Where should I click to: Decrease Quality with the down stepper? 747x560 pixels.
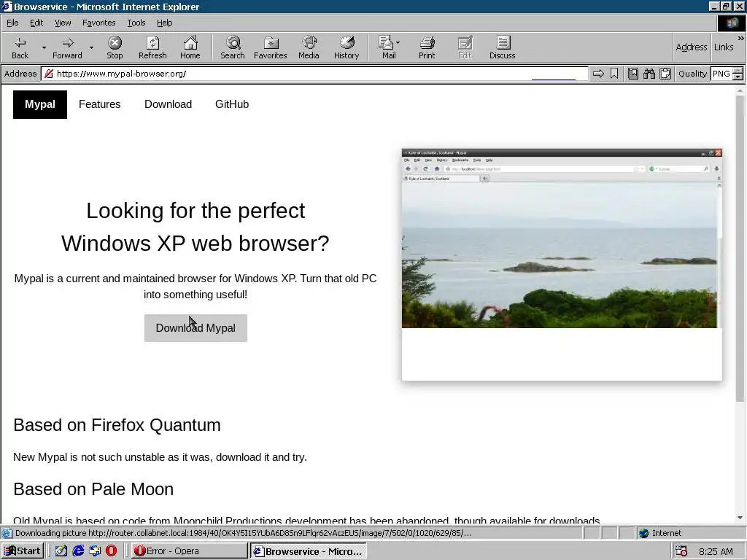(738, 77)
